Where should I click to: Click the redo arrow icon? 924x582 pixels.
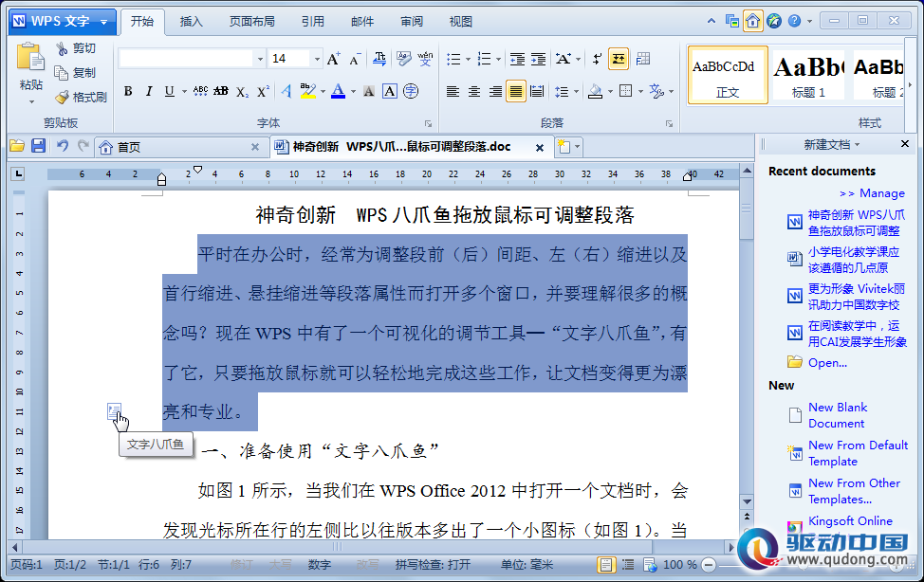pos(83,146)
